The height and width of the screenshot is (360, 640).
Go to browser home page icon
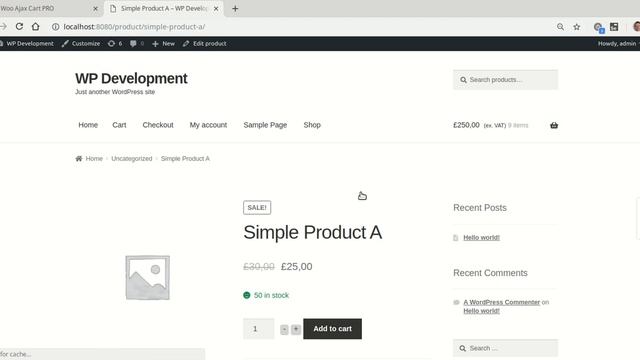point(36,27)
